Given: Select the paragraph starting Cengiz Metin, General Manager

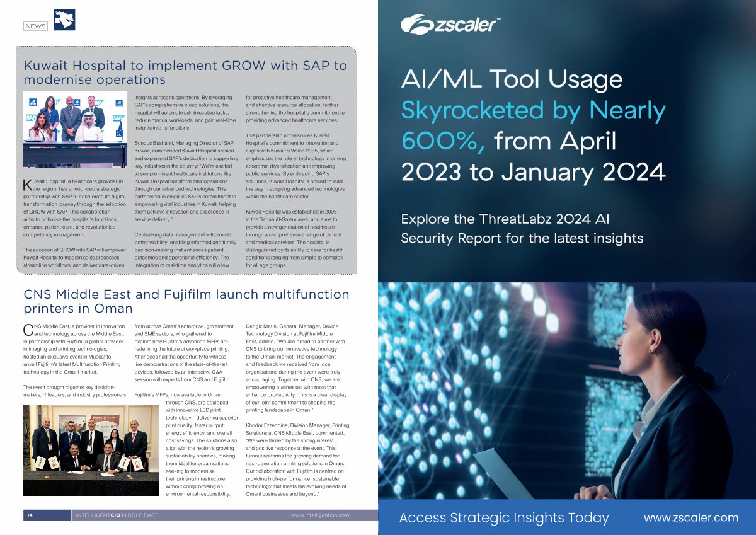Looking at the screenshot, I should (296, 367).
